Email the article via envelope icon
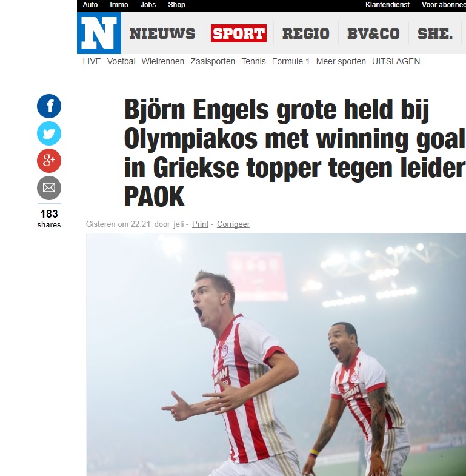Screen dimensions: 466x476 [49, 188]
